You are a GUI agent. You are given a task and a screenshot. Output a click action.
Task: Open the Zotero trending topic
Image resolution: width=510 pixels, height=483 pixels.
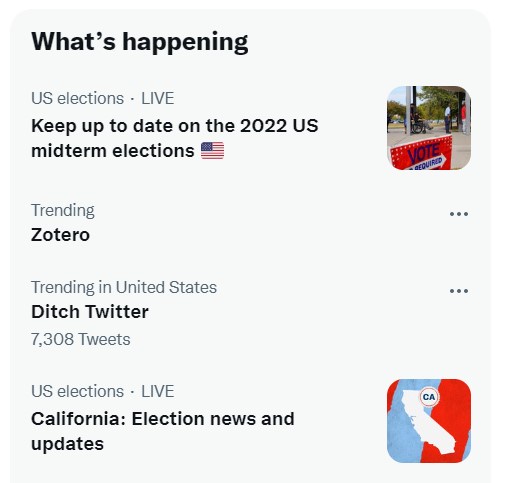(60, 235)
